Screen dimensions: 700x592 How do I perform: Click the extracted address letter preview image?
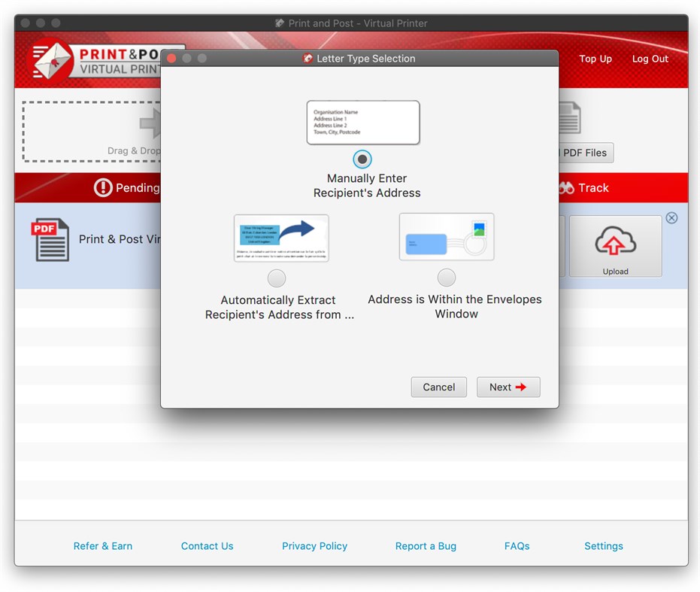coord(281,236)
